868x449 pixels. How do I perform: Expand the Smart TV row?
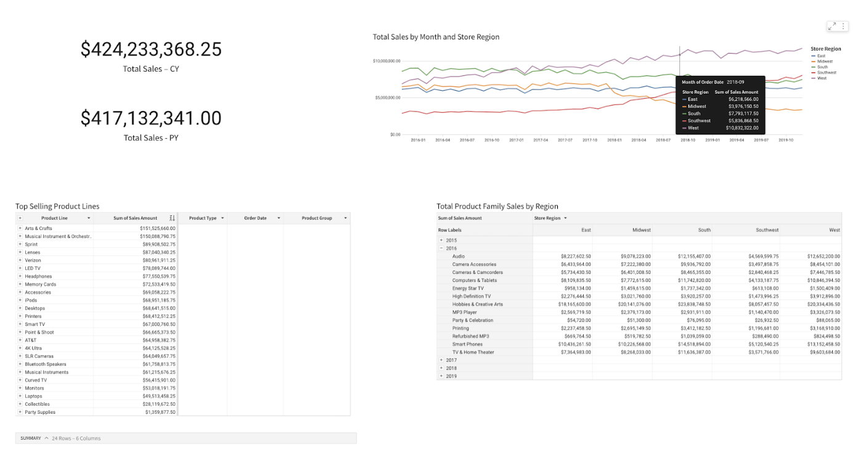coord(20,324)
